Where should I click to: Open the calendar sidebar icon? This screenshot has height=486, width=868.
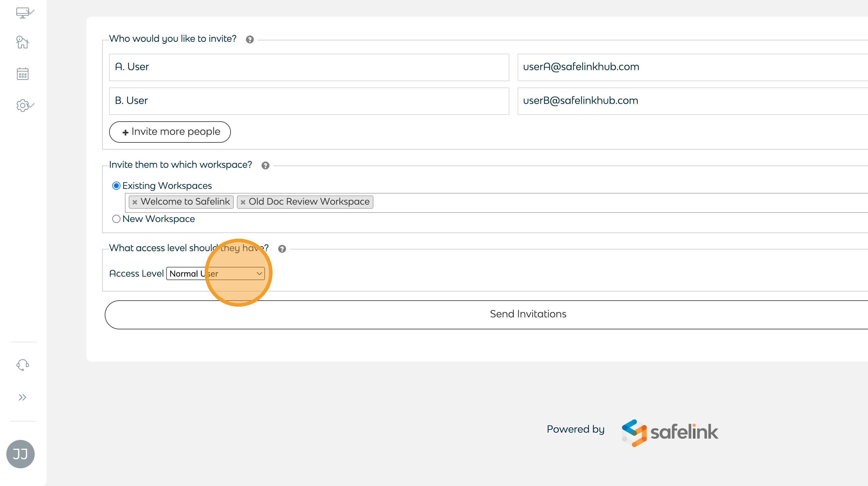pyautogui.click(x=23, y=74)
